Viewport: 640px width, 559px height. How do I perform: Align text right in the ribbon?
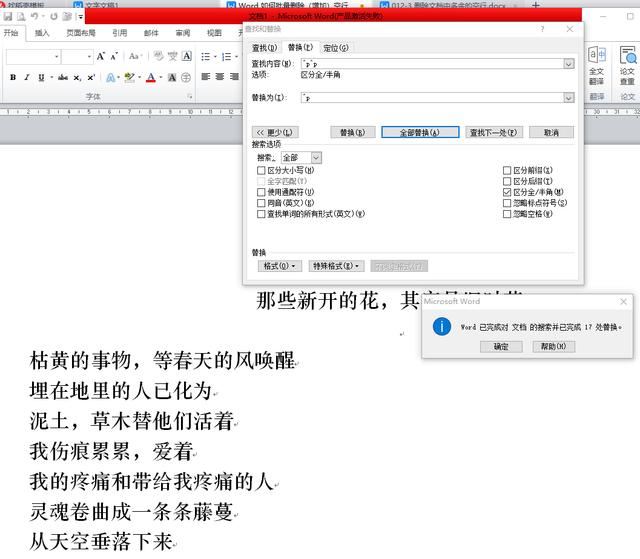tap(234, 77)
